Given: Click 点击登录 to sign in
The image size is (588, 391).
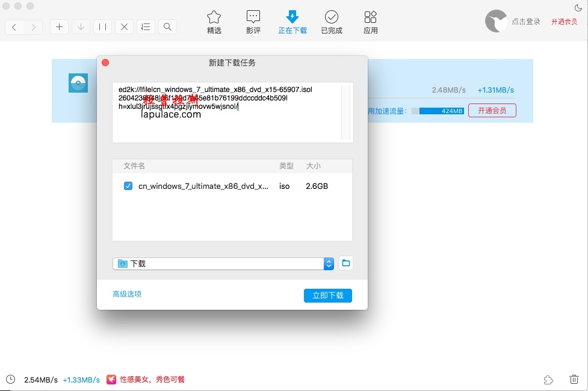Looking at the screenshot, I should click(526, 22).
